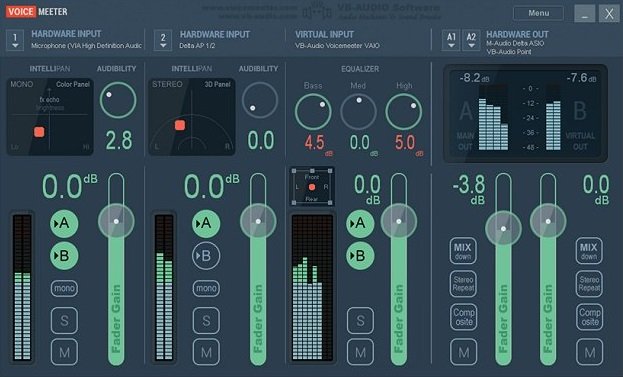Click the High equalizer knob
This screenshot has width=623, height=377.
click(x=404, y=112)
